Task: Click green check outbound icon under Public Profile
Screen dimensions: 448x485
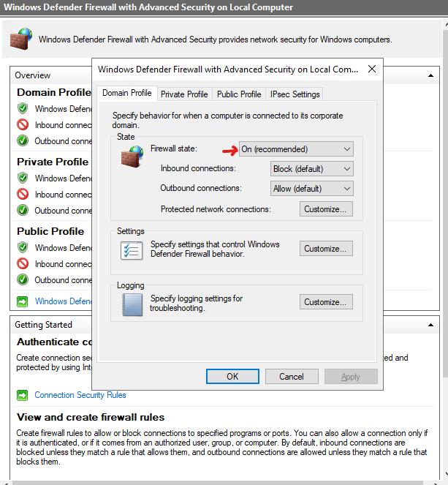Action: (23, 279)
